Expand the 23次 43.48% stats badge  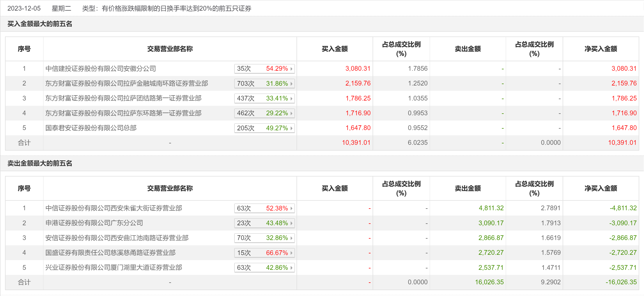264,223
